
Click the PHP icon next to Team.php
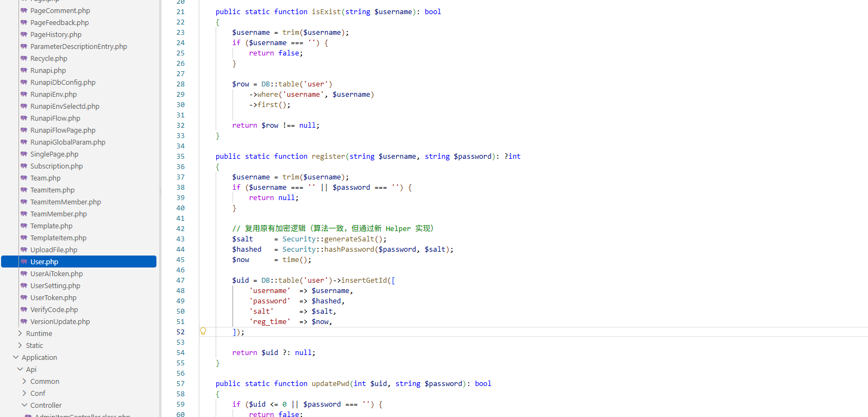tap(24, 178)
